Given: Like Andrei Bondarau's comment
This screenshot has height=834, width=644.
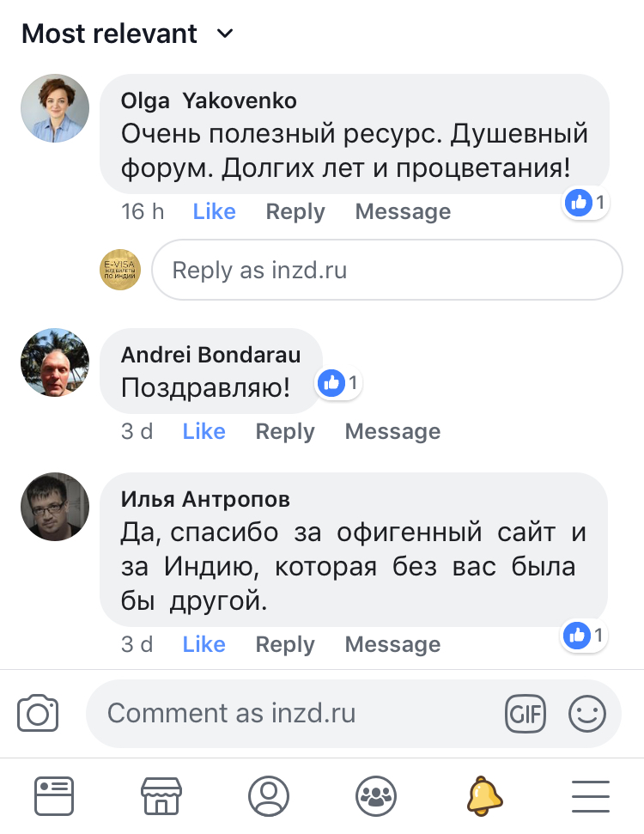Looking at the screenshot, I should coord(204,431).
